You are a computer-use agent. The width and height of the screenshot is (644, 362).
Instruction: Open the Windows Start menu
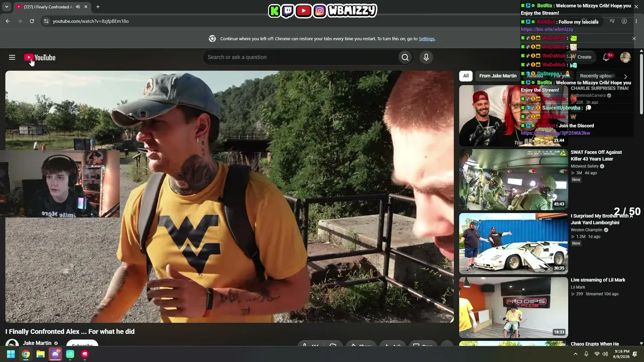click(11, 354)
